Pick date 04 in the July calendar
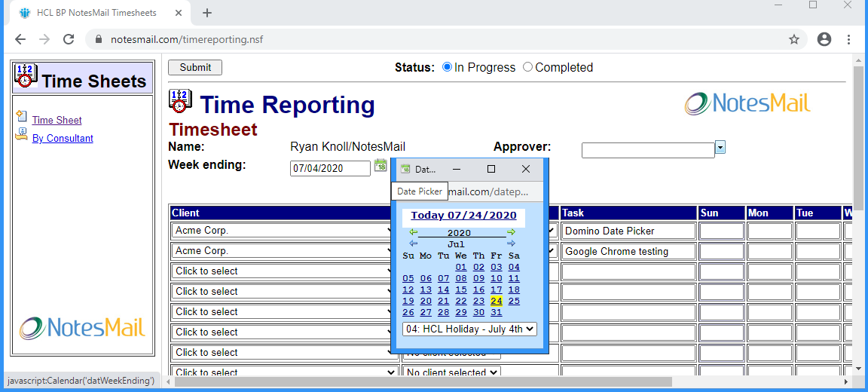This screenshot has width=868, height=392. click(x=514, y=267)
